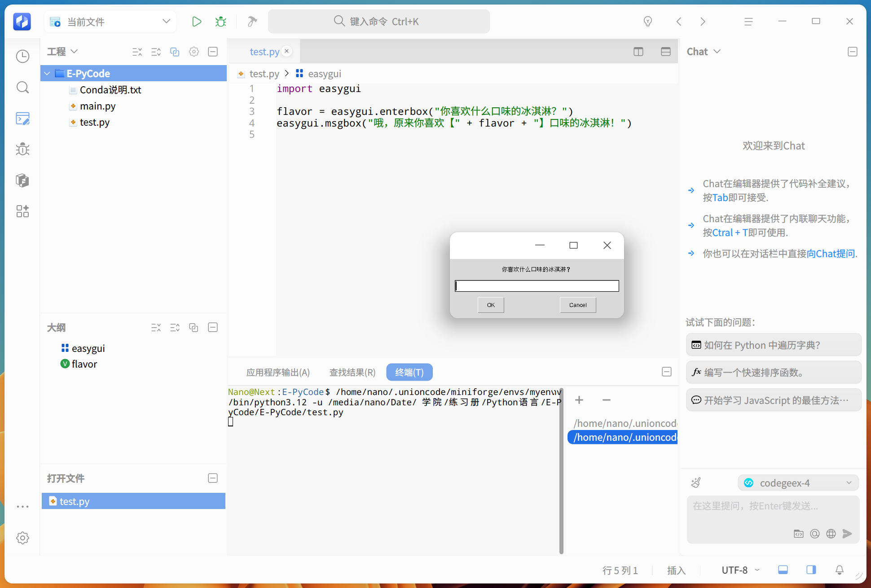Switch to 应用程序输出(A) tab
The height and width of the screenshot is (588, 871).
(x=278, y=372)
